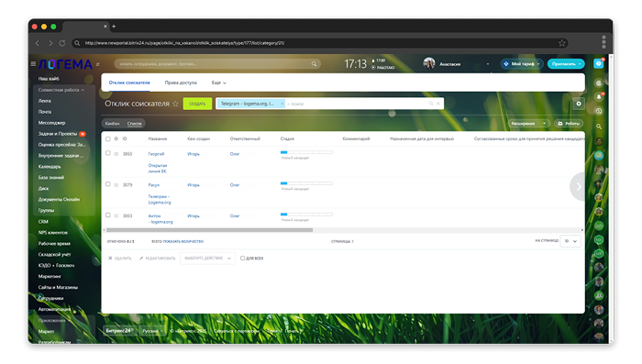Screen dimensions: 642x364
Task: Click the help question mark icon
Action: [x=599, y=63]
